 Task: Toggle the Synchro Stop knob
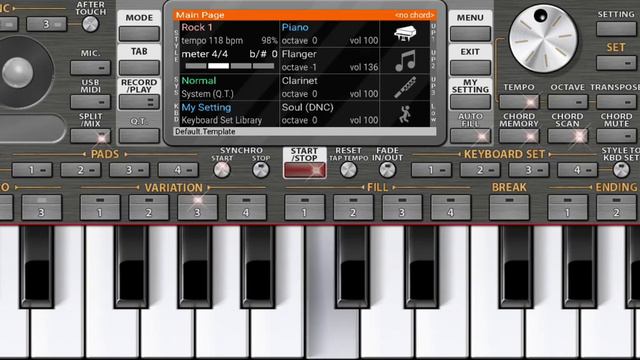point(260,170)
